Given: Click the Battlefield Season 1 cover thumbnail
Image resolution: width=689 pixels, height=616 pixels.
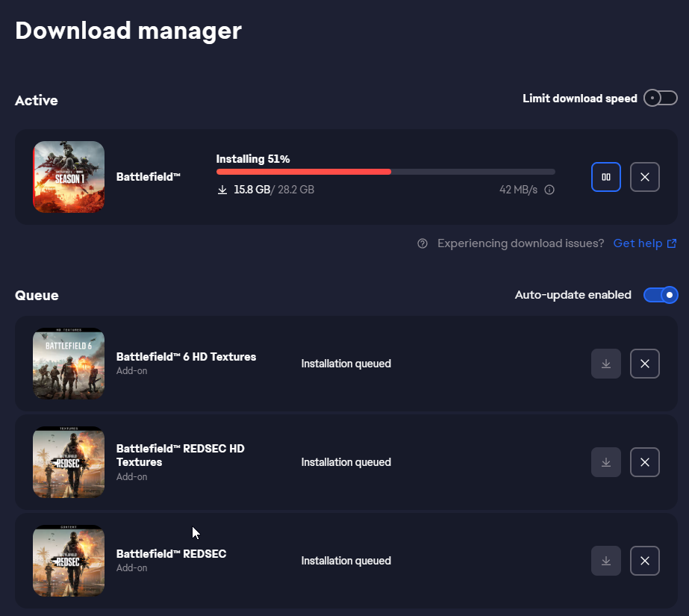Looking at the screenshot, I should tap(69, 177).
